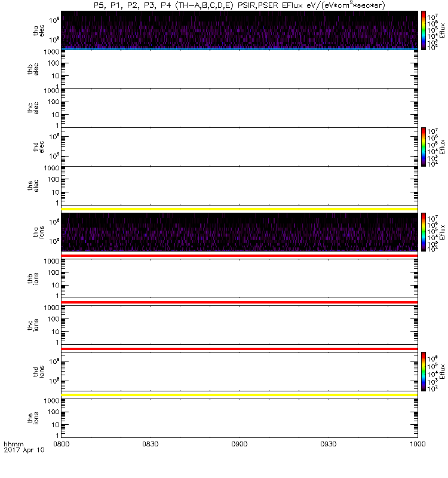This screenshot has width=448, height=478.
Task: Click the tha elec purple spectrogram
Action: click(240, 29)
